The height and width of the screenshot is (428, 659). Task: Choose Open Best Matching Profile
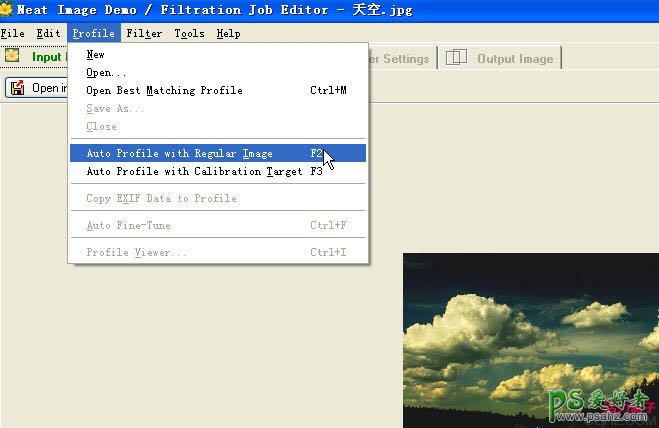164,91
